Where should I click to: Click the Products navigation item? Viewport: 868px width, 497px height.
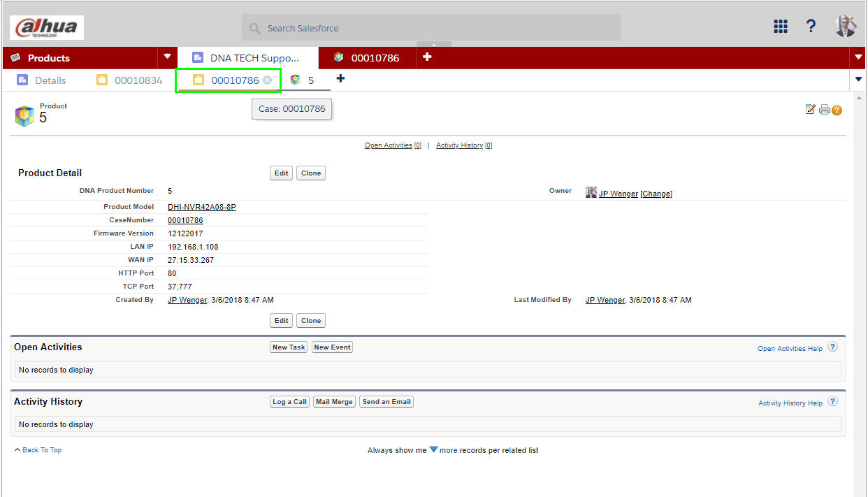tap(48, 58)
